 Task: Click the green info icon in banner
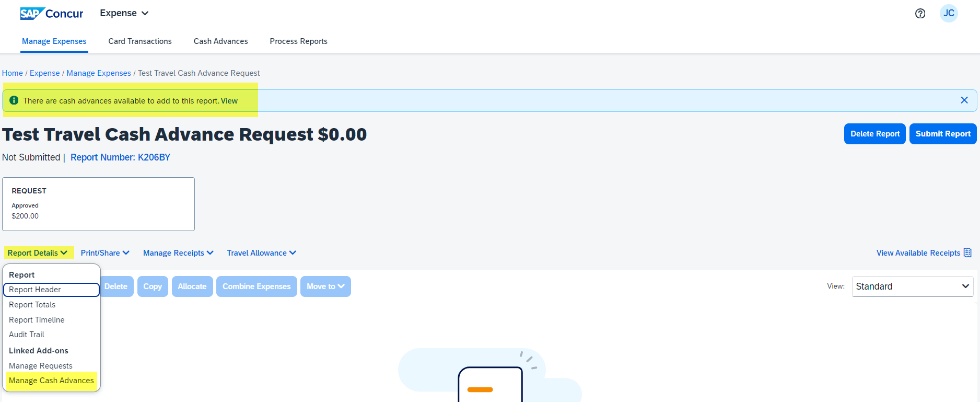point(14,100)
